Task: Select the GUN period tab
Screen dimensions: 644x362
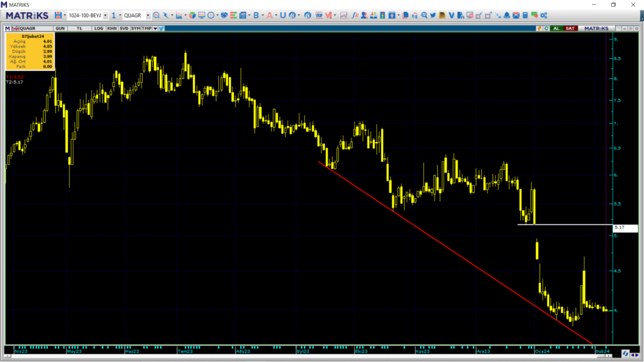Action: 60,28
